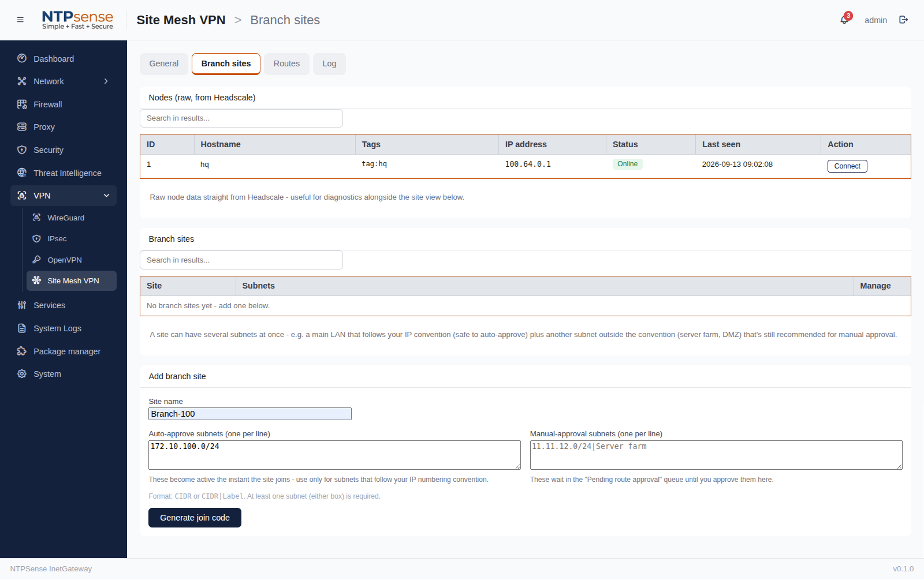Image resolution: width=924 pixels, height=580 pixels.
Task: Click the Manual-approval subnets textarea
Action: click(x=716, y=455)
